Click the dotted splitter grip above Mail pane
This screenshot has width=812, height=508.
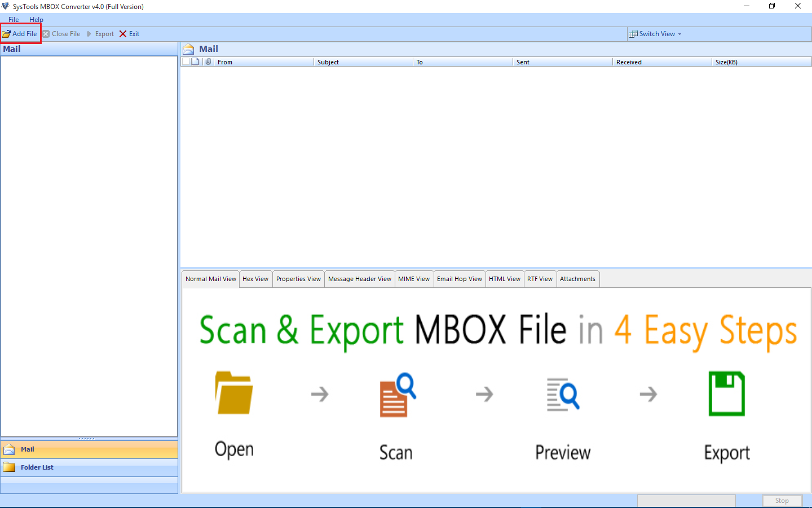pos(87,438)
